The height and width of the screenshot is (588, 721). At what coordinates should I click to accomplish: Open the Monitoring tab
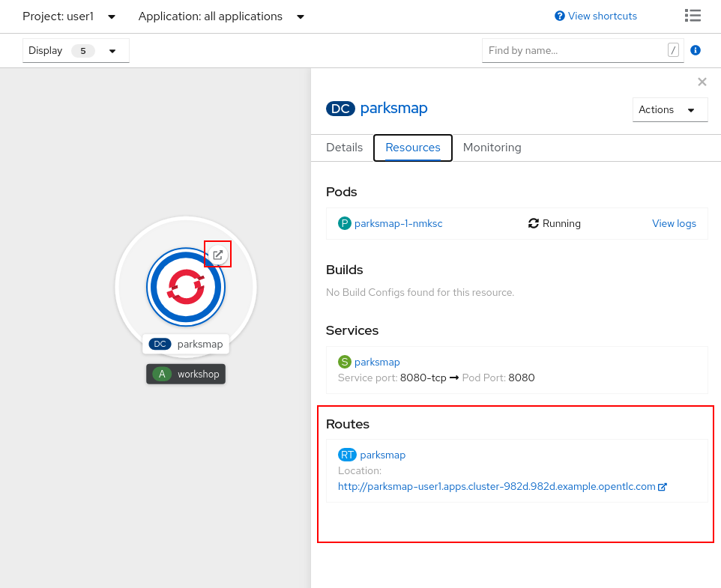coord(492,148)
